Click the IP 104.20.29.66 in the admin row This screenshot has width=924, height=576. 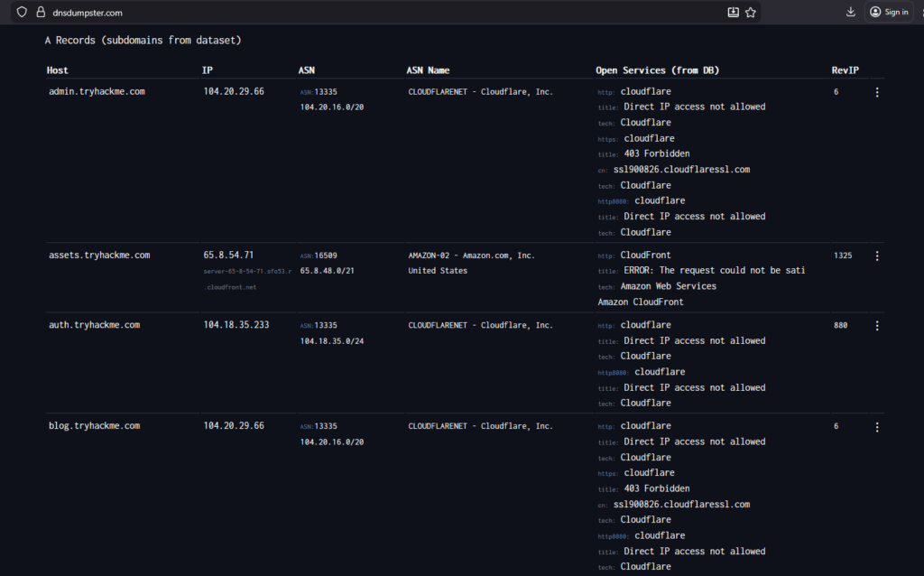tap(234, 91)
